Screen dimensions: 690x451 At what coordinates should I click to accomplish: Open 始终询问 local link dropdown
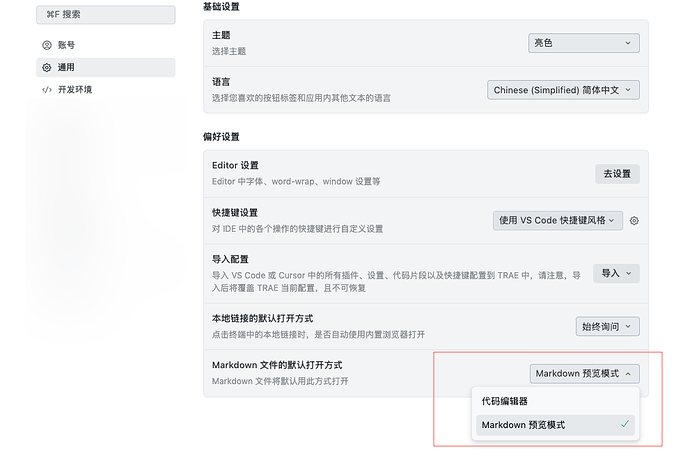[607, 326]
